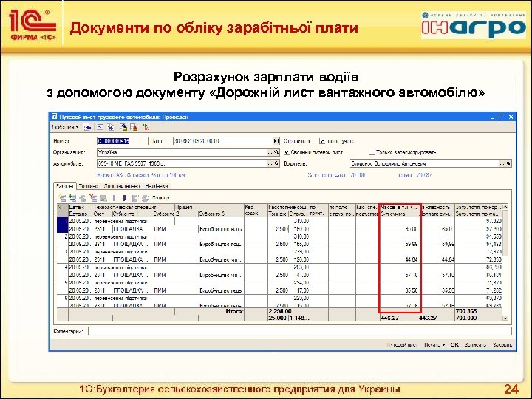Click the document toolbar icon with yellow folder
Screen dimensions: 532x399
tap(123, 127)
